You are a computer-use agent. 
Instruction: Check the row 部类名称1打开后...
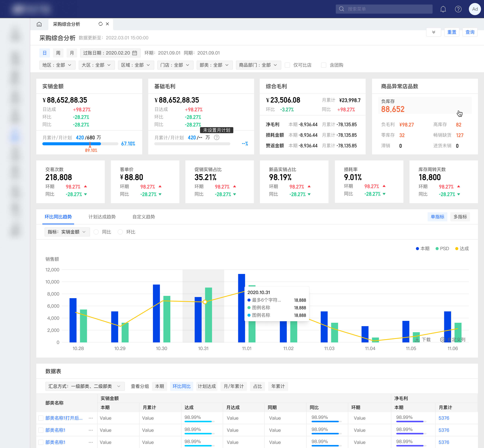coord(41,418)
